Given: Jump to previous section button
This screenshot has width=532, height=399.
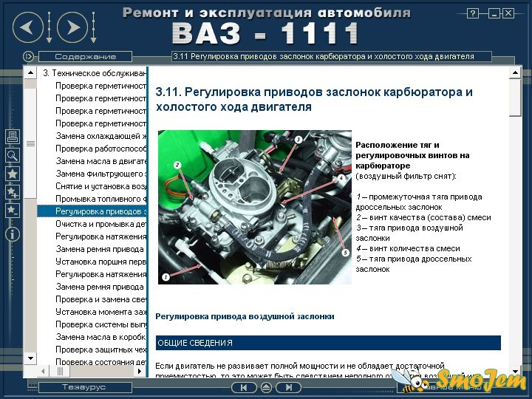Looking at the screenshot, I should pos(244,387).
